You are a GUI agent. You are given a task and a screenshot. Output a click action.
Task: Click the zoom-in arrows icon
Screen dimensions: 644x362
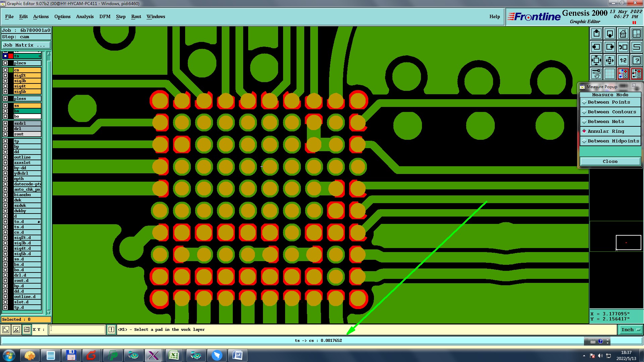[596, 60]
